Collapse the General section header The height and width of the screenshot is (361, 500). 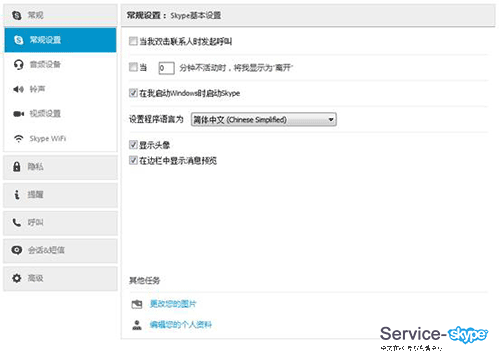[x=60, y=15]
